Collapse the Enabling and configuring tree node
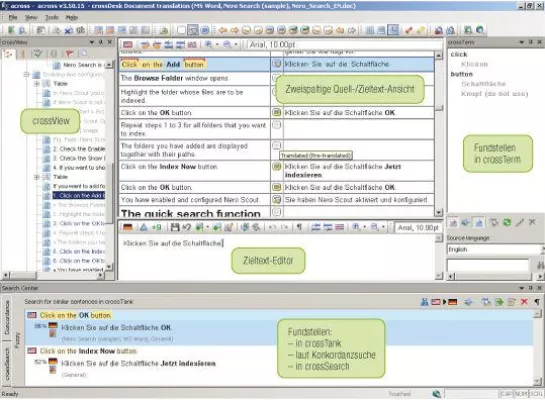The image size is (545, 400). tap(26, 74)
